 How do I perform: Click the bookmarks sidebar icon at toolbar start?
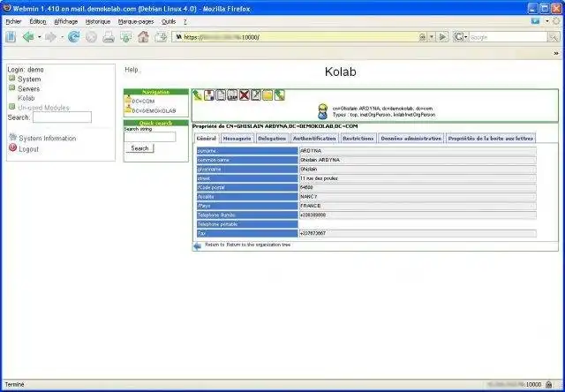11,37
